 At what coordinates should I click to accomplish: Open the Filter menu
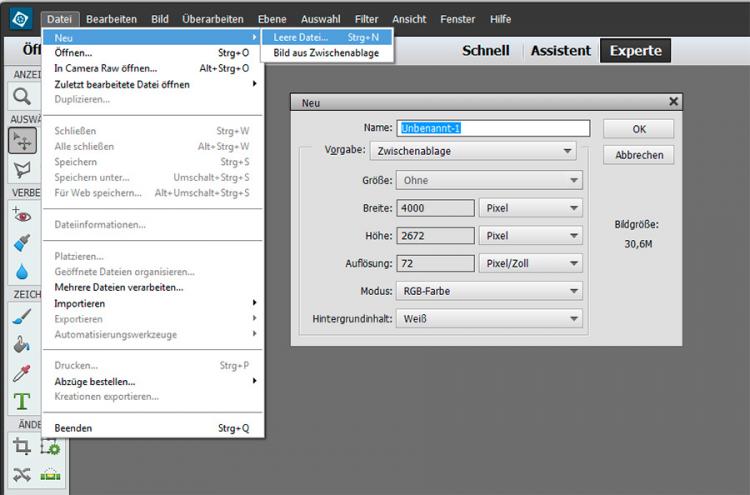(x=366, y=19)
